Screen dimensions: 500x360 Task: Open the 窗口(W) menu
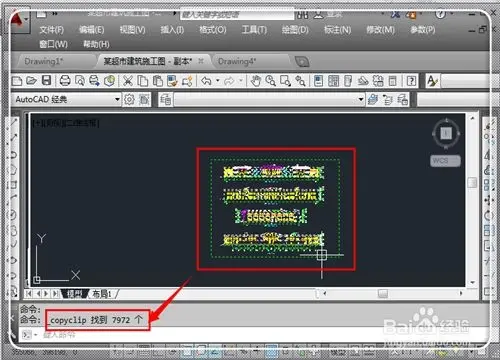coord(53,44)
